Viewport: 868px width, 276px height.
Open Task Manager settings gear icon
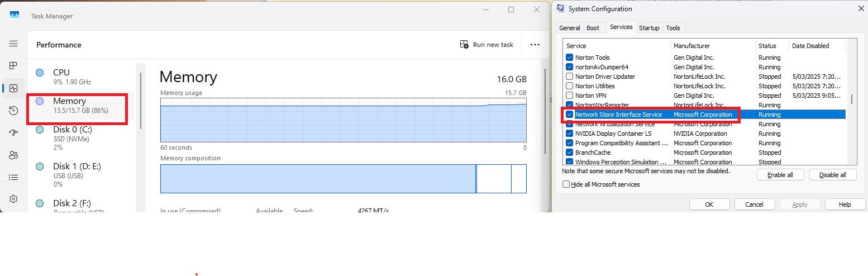coord(13,199)
